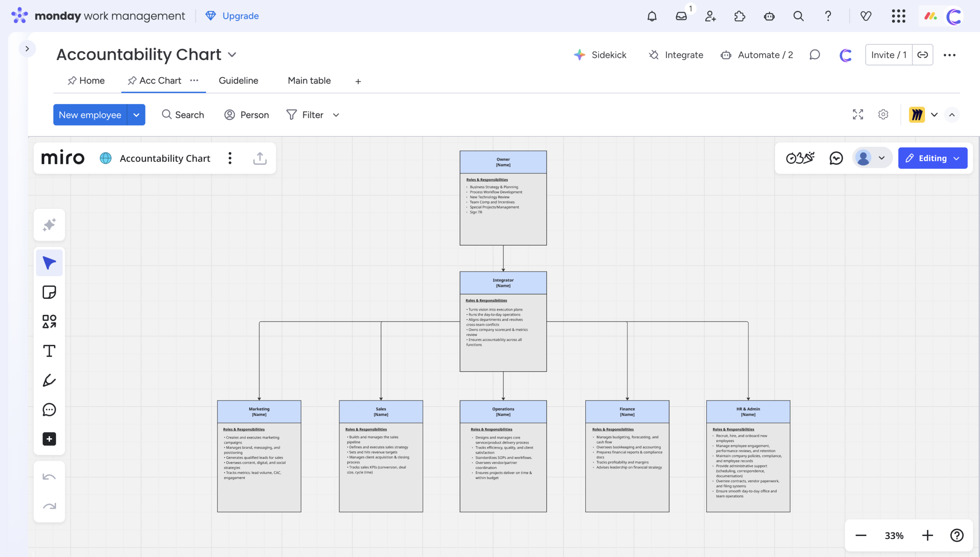Click the Invite / 1 button
The height and width of the screenshot is (557, 980).
click(888, 55)
